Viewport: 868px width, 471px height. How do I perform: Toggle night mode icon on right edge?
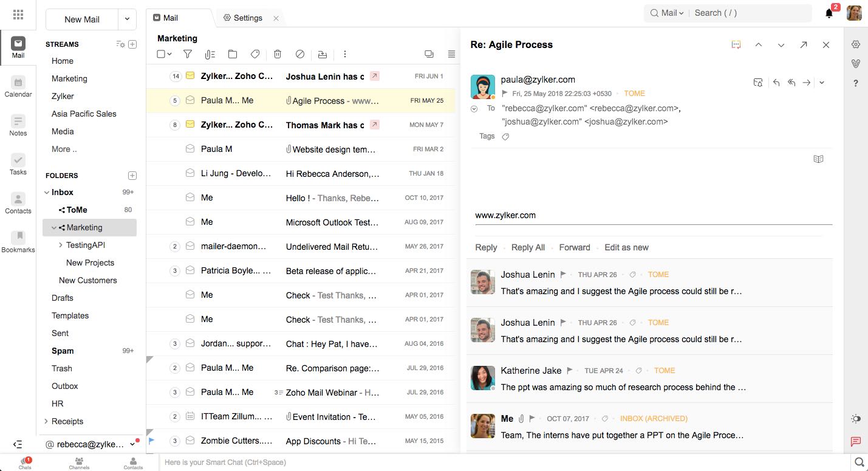(856, 419)
